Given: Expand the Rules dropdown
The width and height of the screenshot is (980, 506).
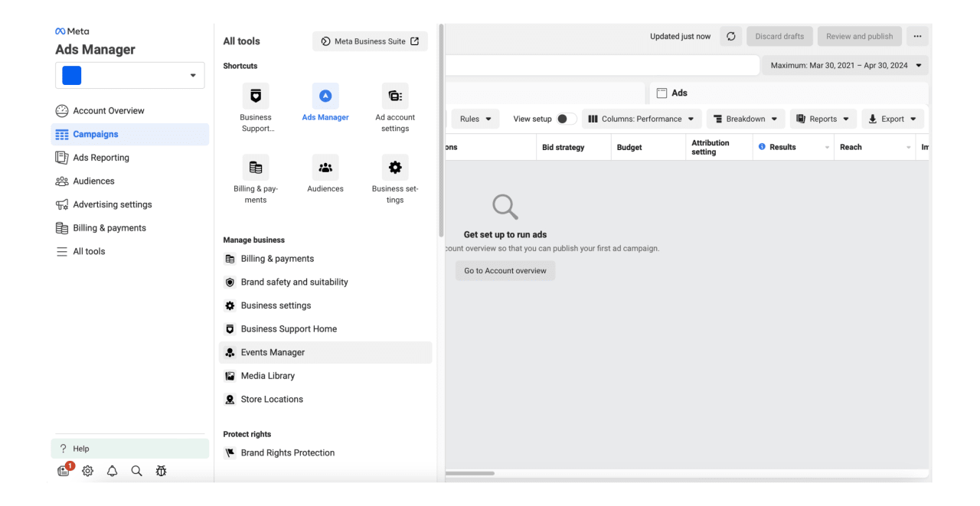Looking at the screenshot, I should point(475,119).
